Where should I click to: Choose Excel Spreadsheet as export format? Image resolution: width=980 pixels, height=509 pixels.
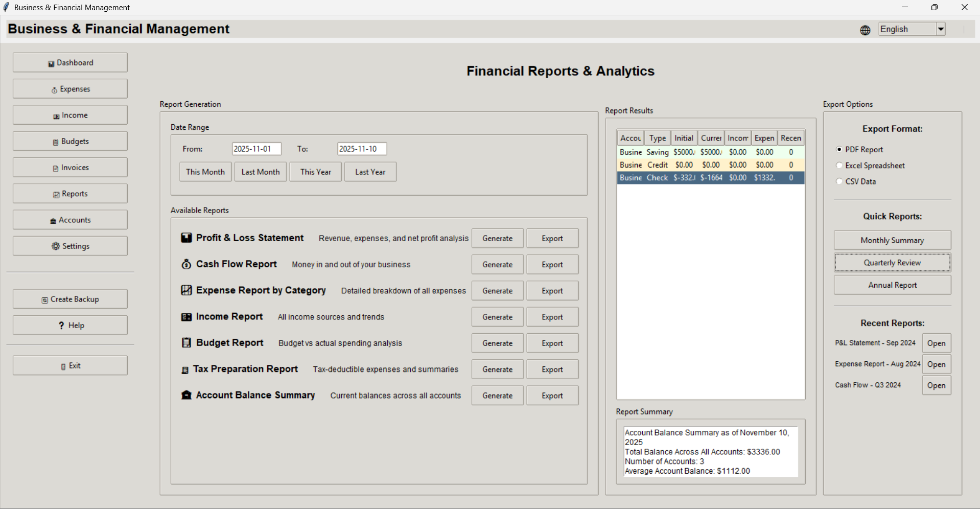[839, 165]
